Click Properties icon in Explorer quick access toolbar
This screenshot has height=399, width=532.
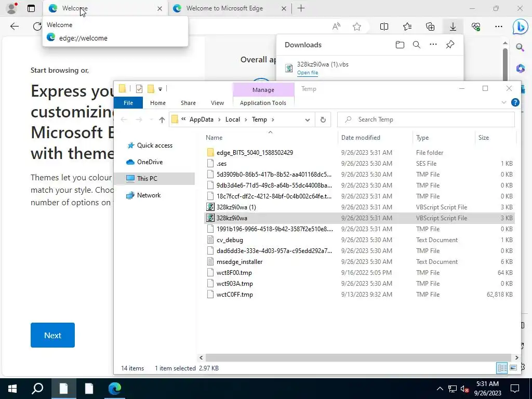tap(139, 89)
